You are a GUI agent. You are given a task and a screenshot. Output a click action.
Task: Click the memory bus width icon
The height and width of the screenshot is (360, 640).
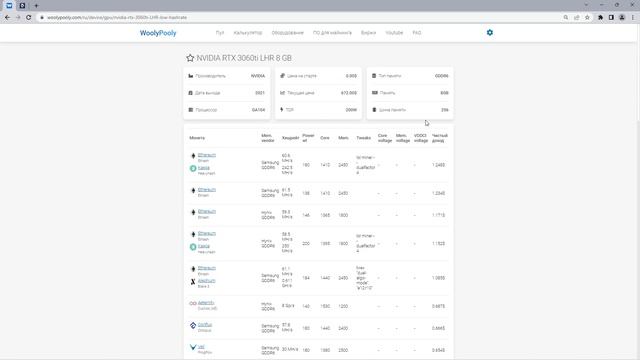pyautogui.click(x=374, y=110)
